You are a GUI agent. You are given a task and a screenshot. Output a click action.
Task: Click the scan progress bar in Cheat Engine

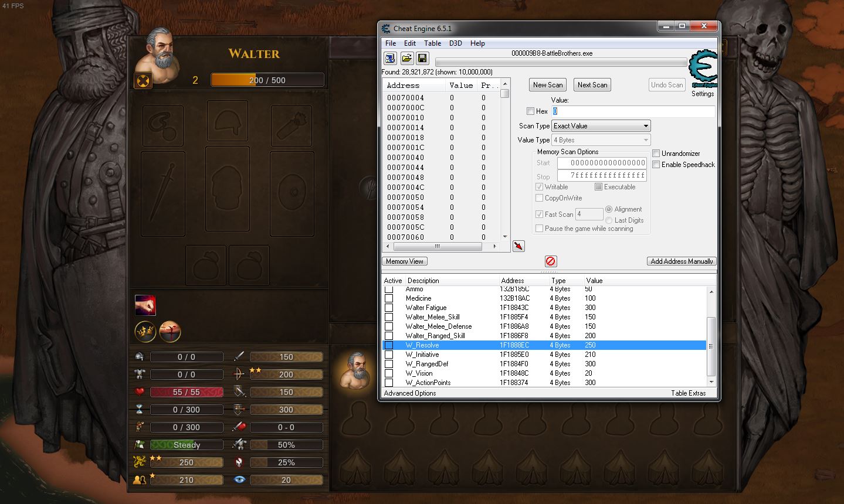tap(561, 62)
